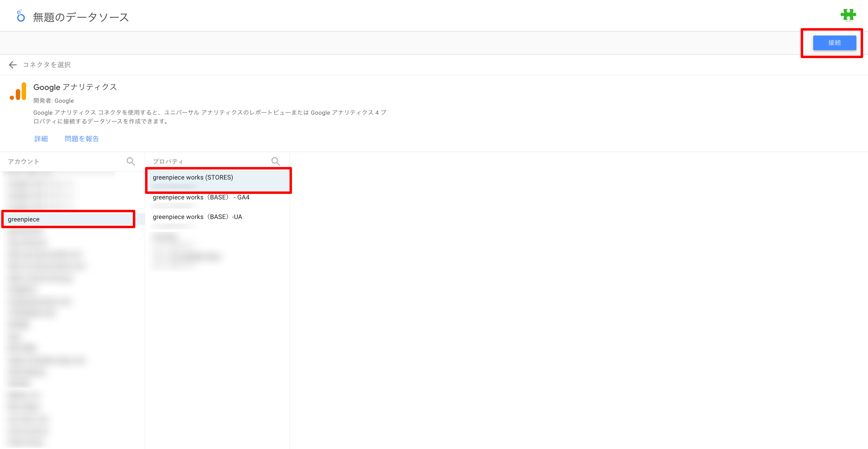This screenshot has width=868, height=449.
Task: Open the 問題を報告 link
Action: click(x=82, y=139)
